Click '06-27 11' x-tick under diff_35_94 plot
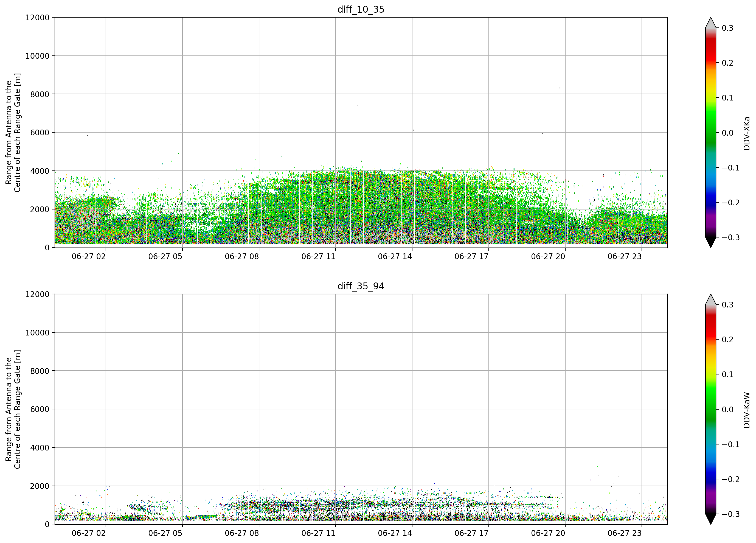This screenshot has width=756, height=543. 318,533
